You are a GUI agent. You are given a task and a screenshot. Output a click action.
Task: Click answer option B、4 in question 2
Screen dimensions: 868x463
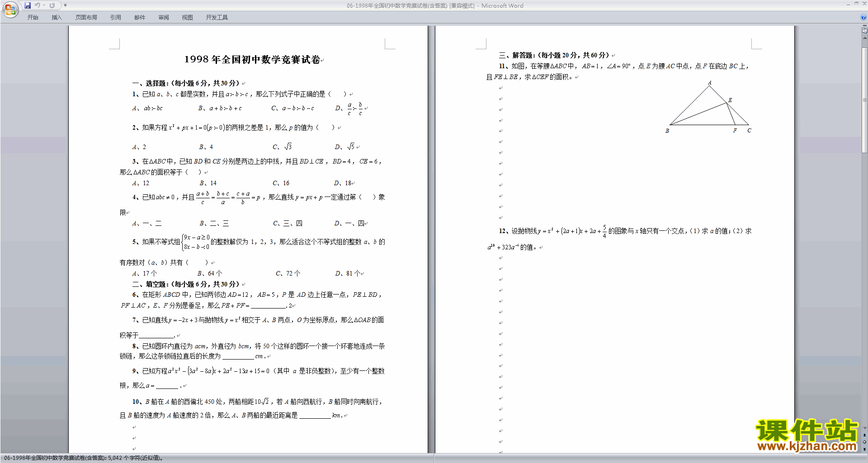tap(206, 147)
